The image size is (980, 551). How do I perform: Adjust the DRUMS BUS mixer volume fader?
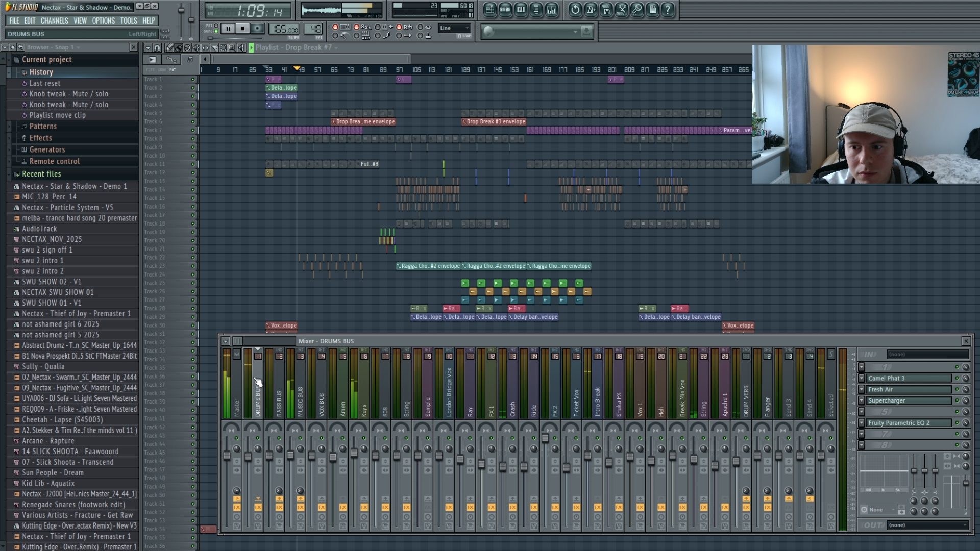(x=248, y=457)
